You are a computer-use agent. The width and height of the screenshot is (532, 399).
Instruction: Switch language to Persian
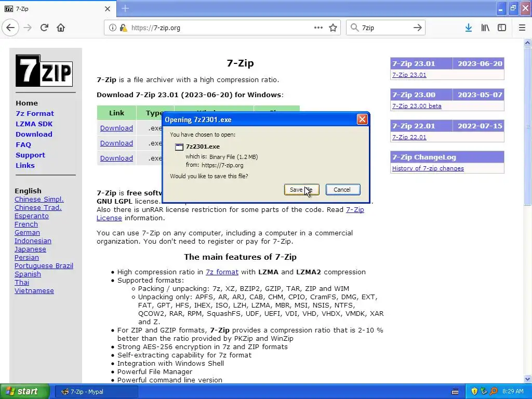click(26, 258)
